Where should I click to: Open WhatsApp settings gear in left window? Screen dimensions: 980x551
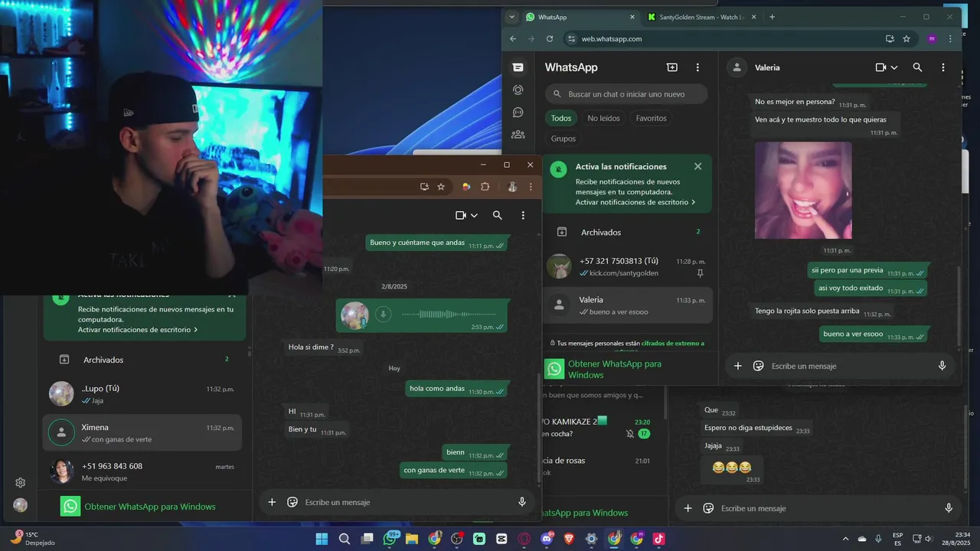pos(21,482)
